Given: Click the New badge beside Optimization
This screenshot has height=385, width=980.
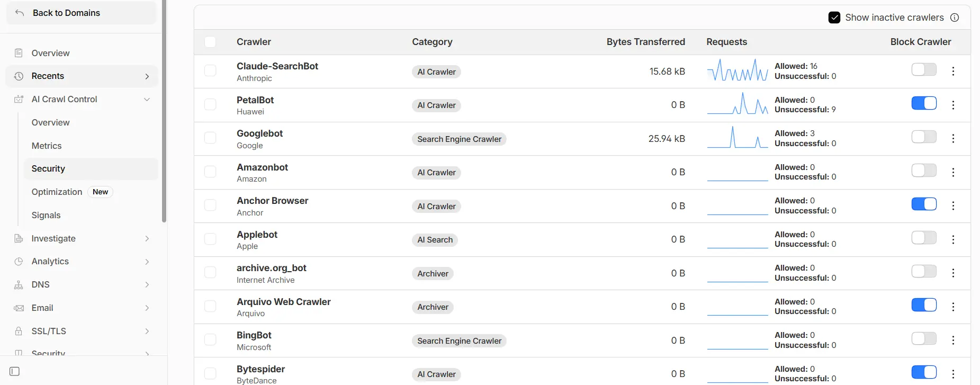Looking at the screenshot, I should [x=100, y=192].
